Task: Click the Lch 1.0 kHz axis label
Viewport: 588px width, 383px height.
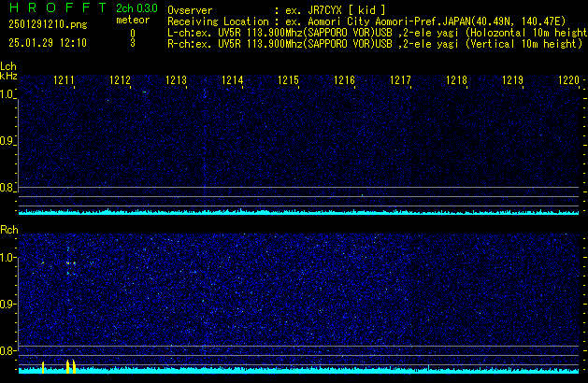Action: pos(7,94)
